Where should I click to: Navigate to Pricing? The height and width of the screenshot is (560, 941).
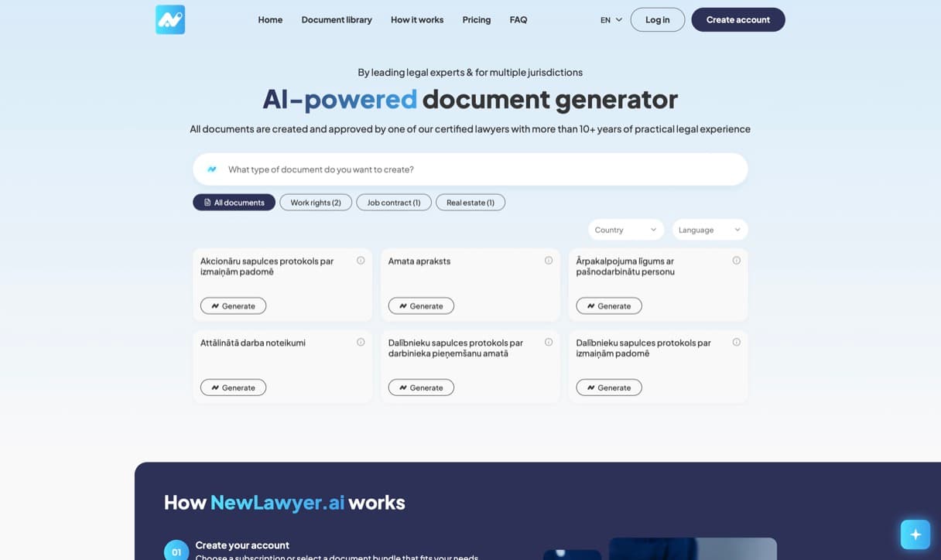pos(477,20)
